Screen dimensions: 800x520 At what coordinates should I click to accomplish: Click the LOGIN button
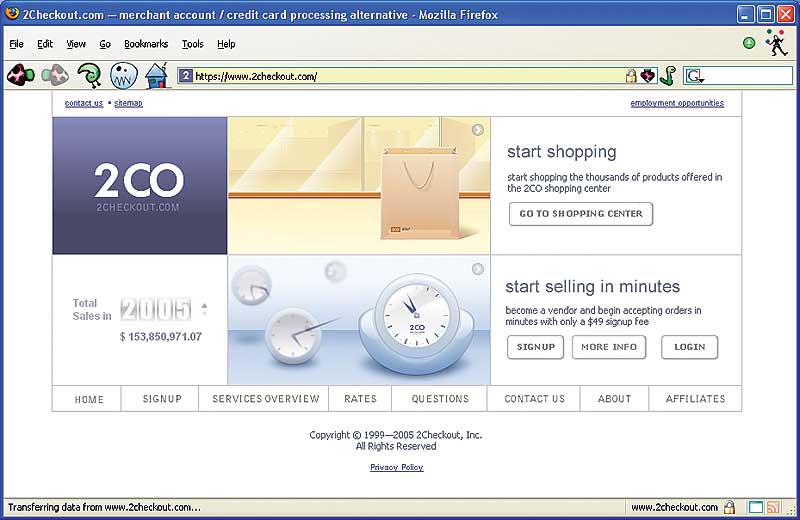689,347
